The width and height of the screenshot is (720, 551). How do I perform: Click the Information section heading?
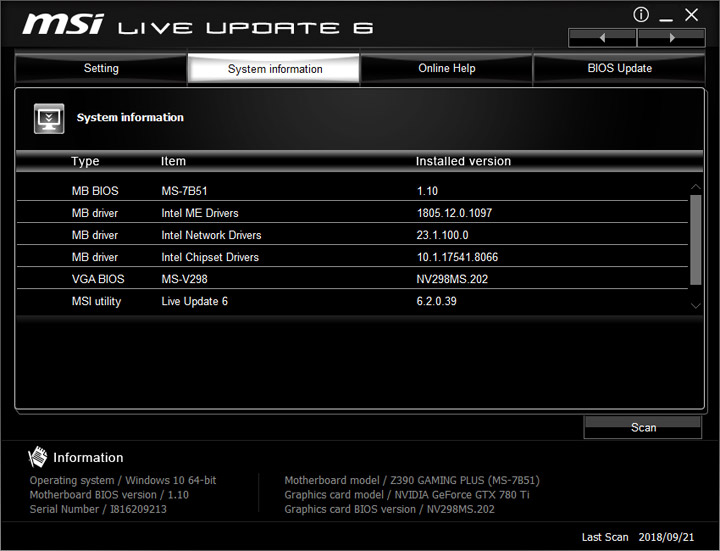coord(88,457)
